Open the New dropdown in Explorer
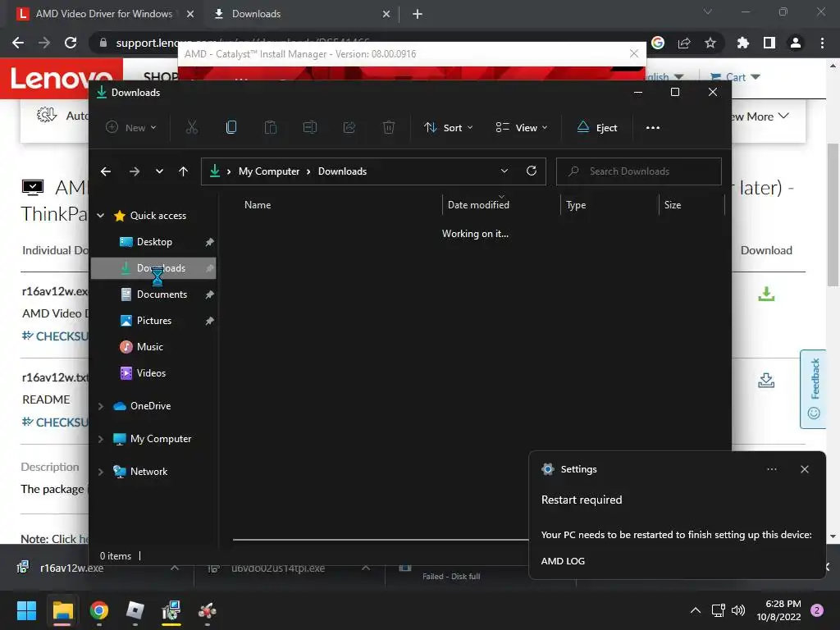The image size is (840, 630). click(x=131, y=127)
